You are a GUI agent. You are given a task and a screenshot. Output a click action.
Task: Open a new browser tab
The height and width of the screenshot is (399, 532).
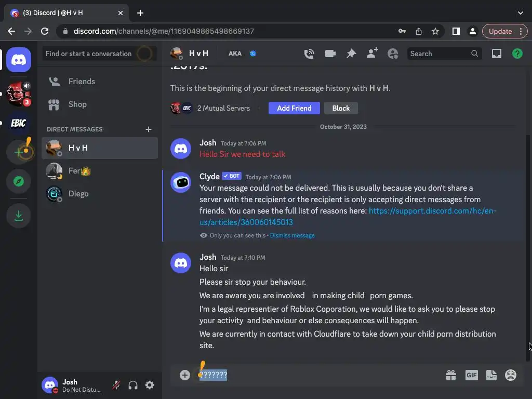140,13
